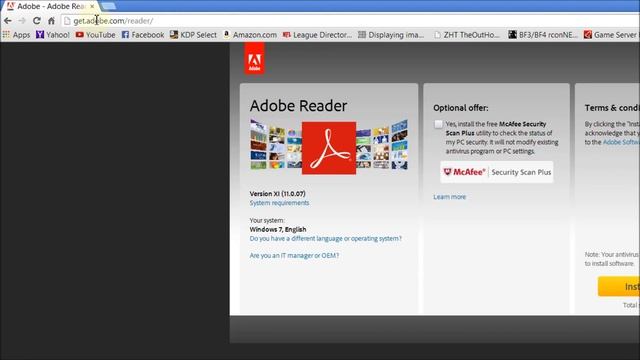This screenshot has height=360, width=640.
Task: Open the Apps bookmarks shortcut
Action: (16, 35)
